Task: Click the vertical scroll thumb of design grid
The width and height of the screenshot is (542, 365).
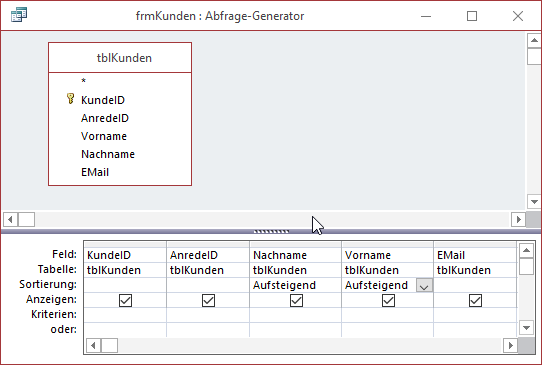Action: pyautogui.click(x=526, y=266)
